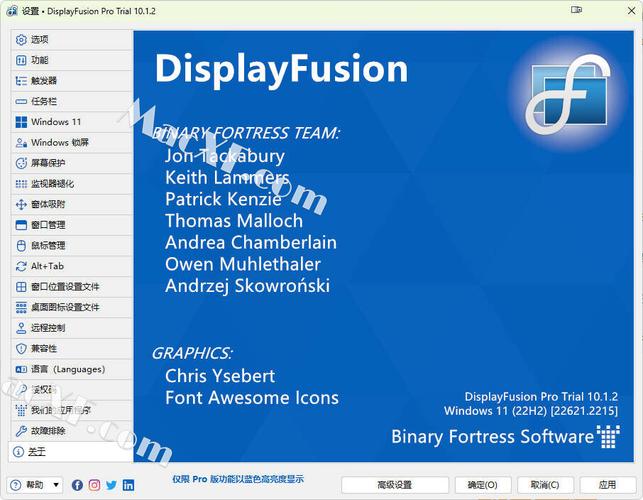
Task: Open the Facebook social icon
Action: (x=77, y=485)
